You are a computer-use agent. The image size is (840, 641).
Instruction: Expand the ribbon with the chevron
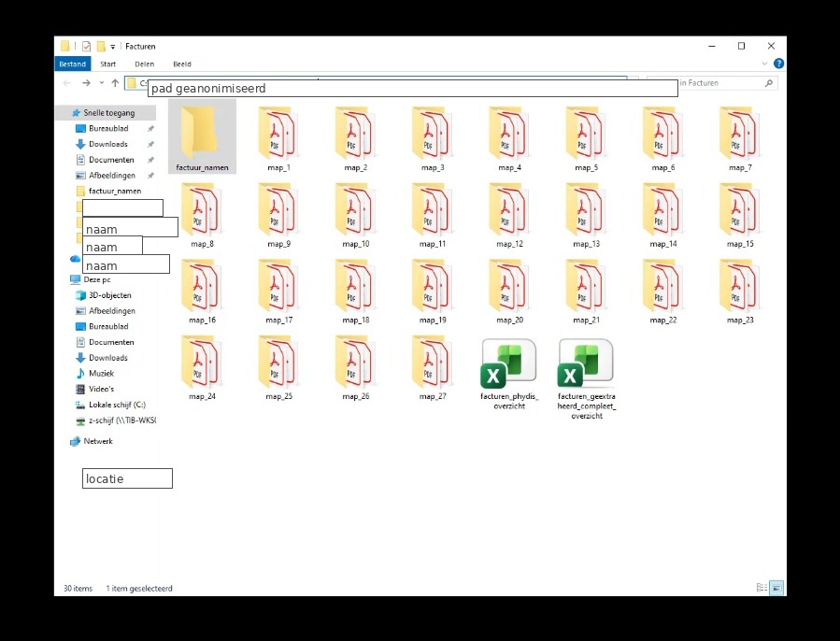click(764, 64)
